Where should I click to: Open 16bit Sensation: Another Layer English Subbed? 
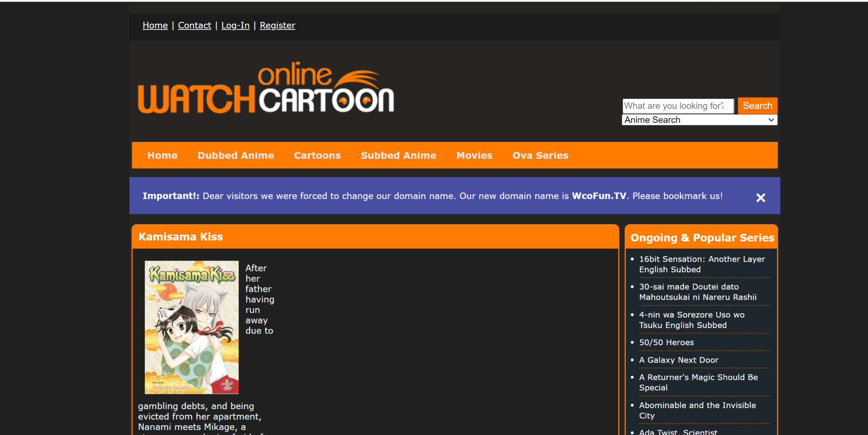[x=702, y=264]
